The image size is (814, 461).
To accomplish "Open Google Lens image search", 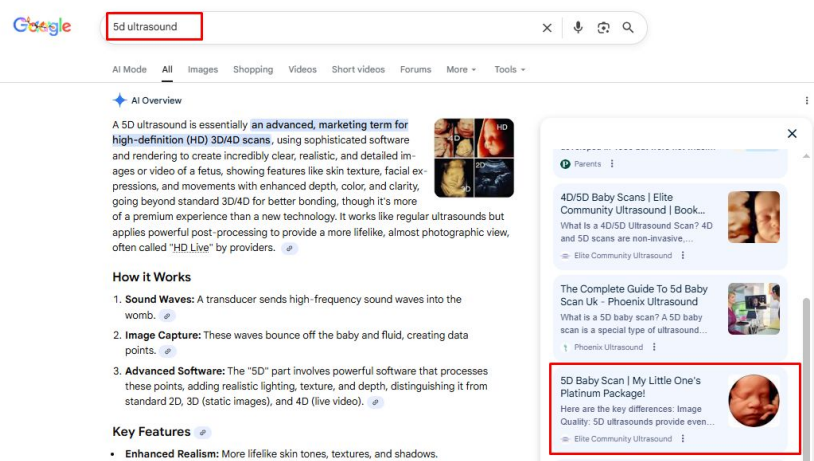I will (x=603, y=28).
